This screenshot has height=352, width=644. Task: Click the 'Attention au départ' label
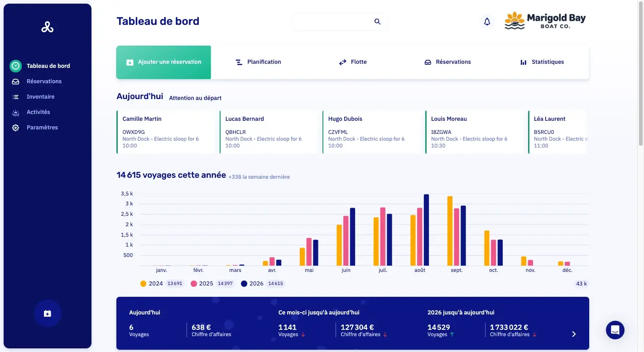195,98
